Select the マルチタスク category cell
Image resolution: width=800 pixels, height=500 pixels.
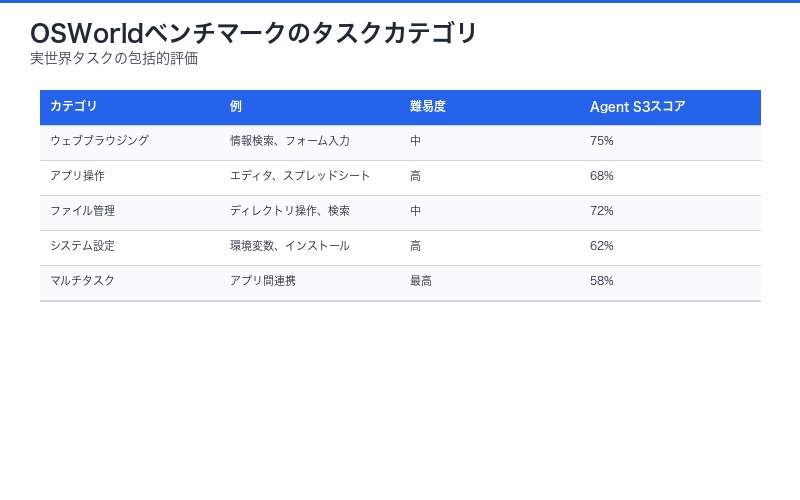[x=82, y=281]
